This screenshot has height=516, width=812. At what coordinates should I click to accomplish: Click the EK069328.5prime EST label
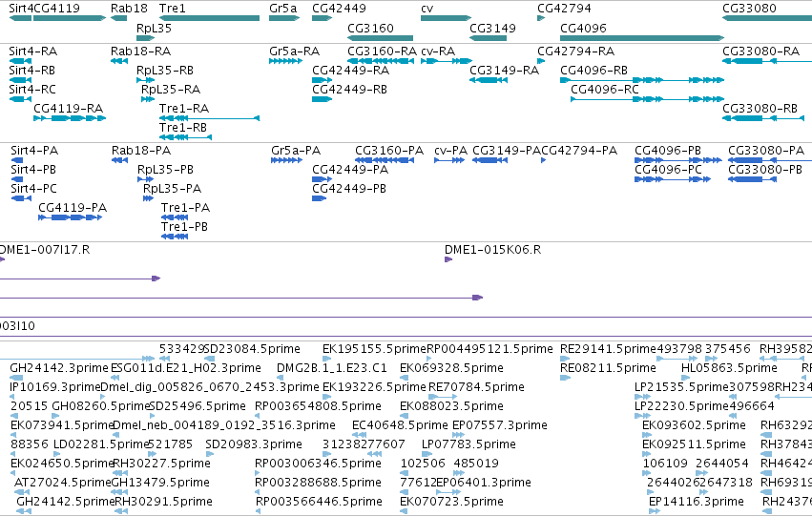(451, 368)
